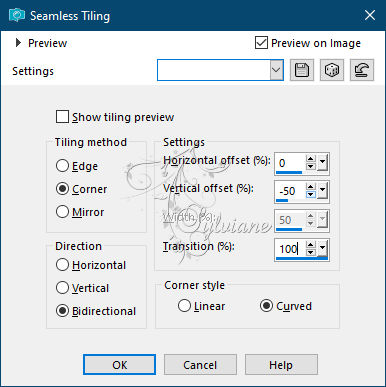Open Horizontal offset slider dropdown arrow
This screenshot has width=386, height=387.
[322, 162]
